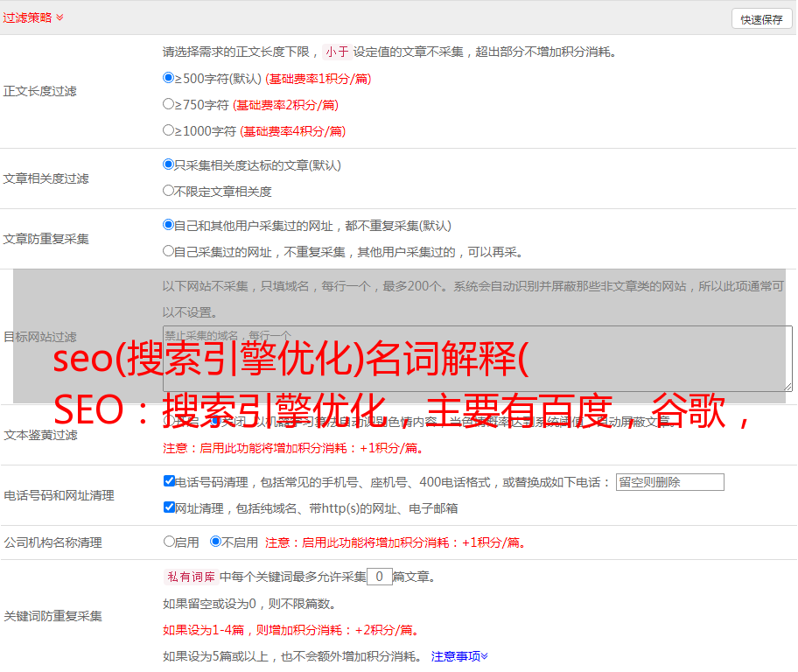The image size is (798, 672).
Task: Click the text 如果设为5篇或以上，也不会额外增加积分消耗。
Action: click(x=292, y=657)
